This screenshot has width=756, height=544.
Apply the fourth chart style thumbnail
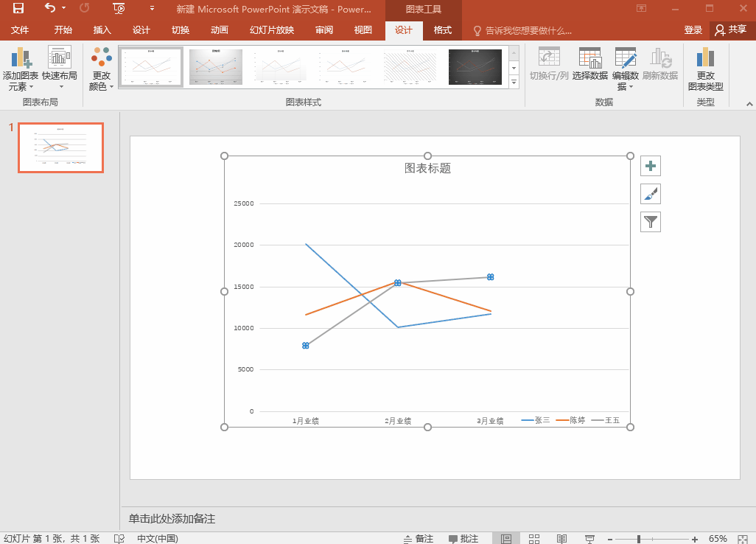pyautogui.click(x=346, y=66)
